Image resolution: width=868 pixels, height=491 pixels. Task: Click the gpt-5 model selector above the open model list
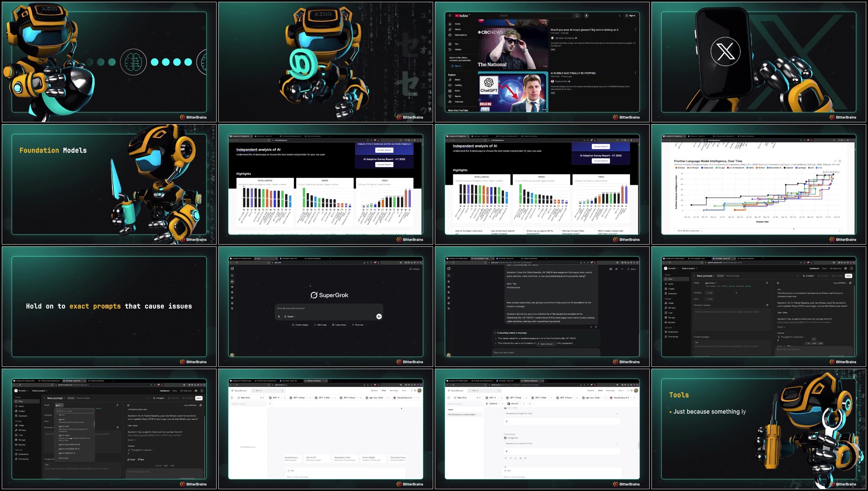[59, 405]
